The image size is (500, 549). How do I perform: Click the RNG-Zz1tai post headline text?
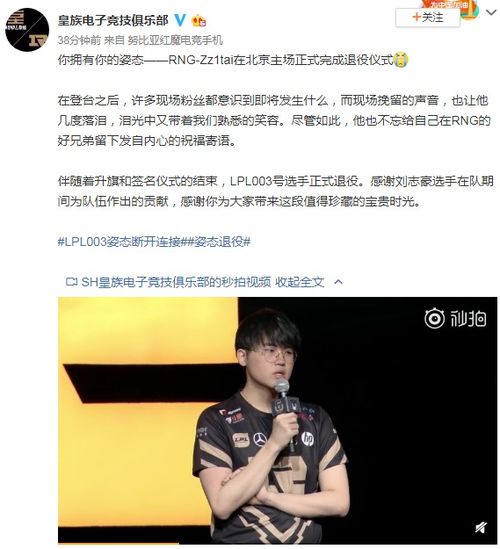click(225, 60)
